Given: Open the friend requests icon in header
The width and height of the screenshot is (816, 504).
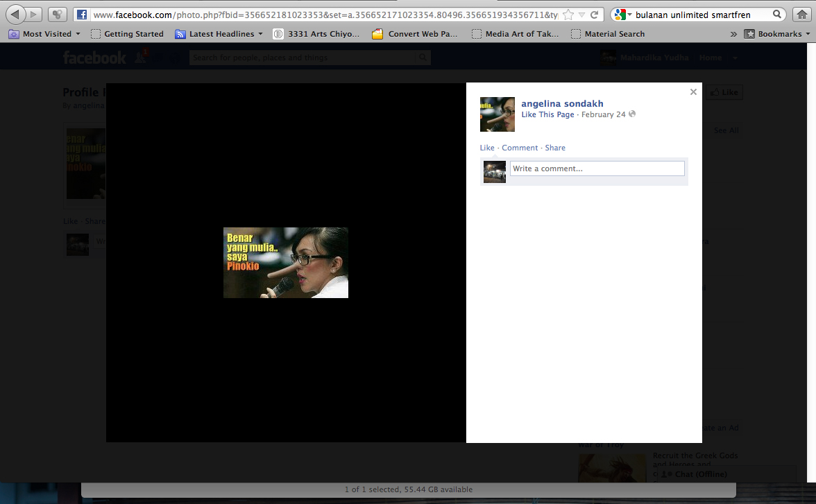Looking at the screenshot, I should click(141, 57).
